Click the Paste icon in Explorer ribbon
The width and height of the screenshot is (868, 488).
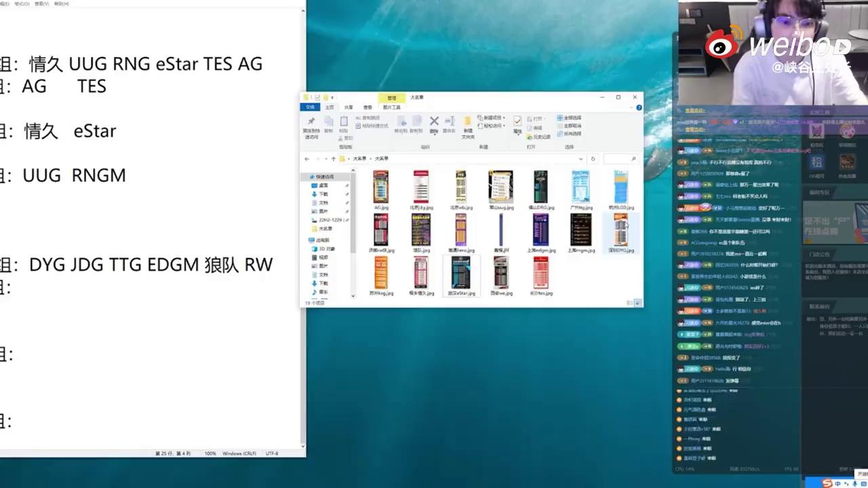(344, 124)
